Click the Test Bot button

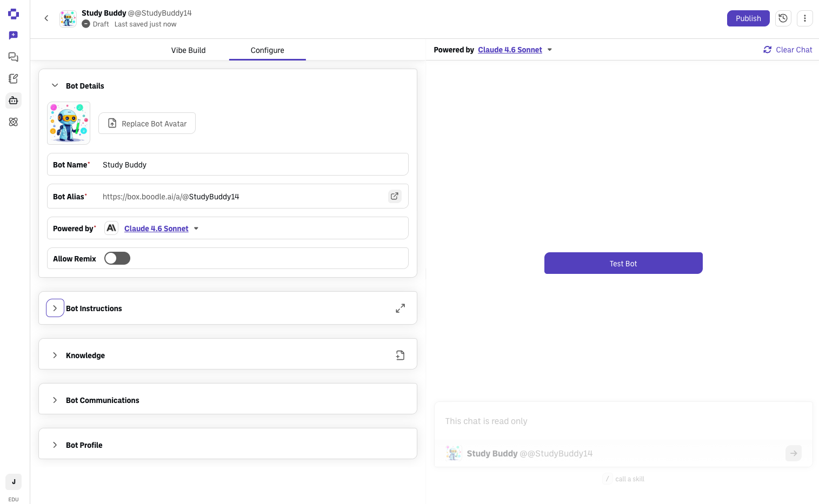pos(623,263)
